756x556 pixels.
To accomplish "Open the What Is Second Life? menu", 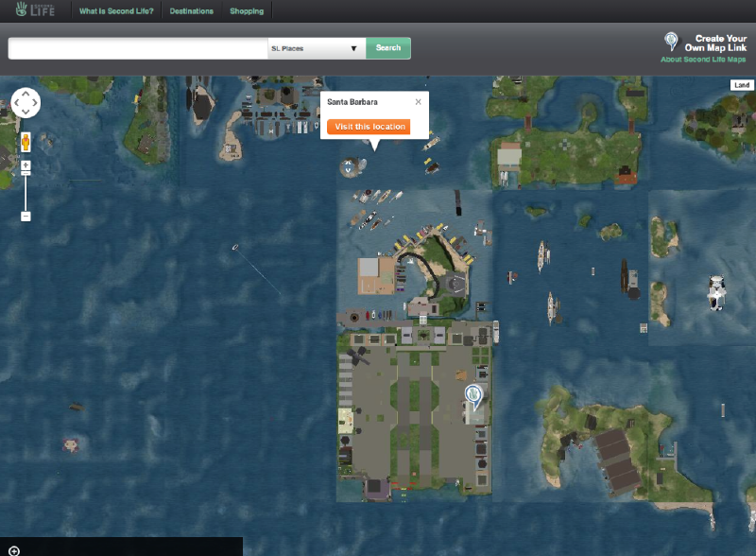I will click(x=131, y=11).
